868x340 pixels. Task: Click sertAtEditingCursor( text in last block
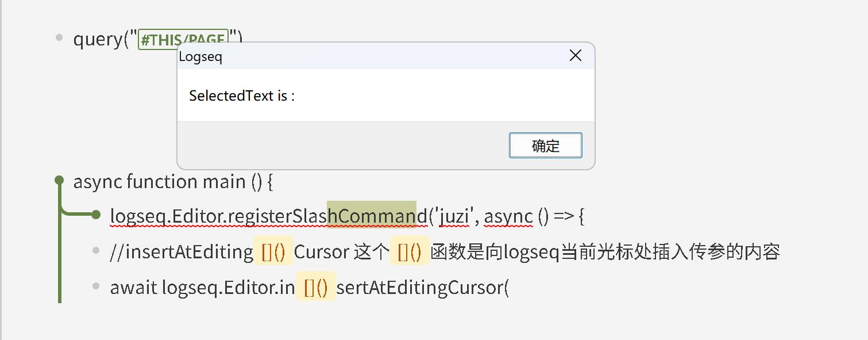pyautogui.click(x=423, y=288)
